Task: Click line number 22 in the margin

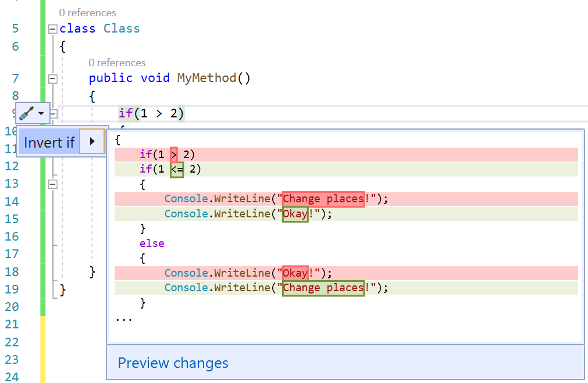Action: [x=12, y=342]
